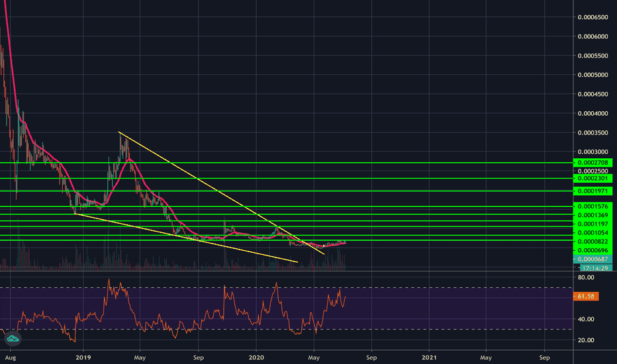Click the 0.0006000 price scale label
Screen dimensions: 617x364
click(593, 36)
